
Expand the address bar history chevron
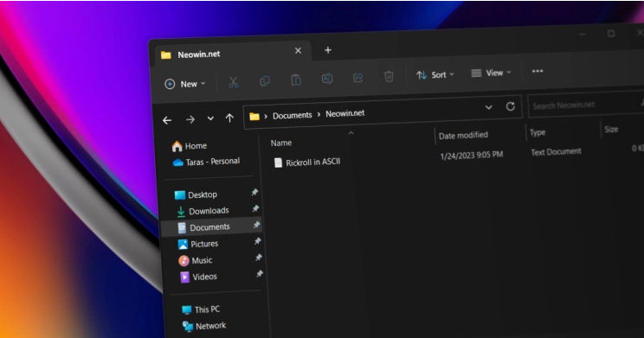point(489,107)
